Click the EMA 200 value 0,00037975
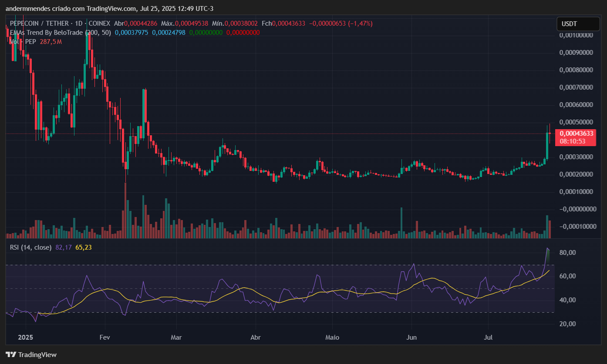607x364 pixels. pos(132,32)
